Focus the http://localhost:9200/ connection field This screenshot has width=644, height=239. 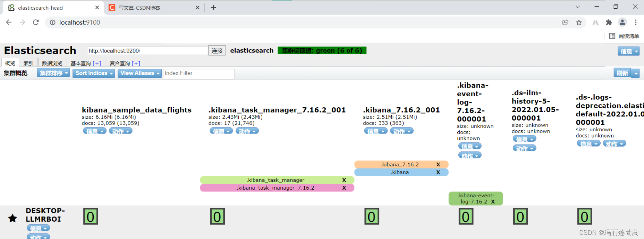pyautogui.click(x=147, y=51)
